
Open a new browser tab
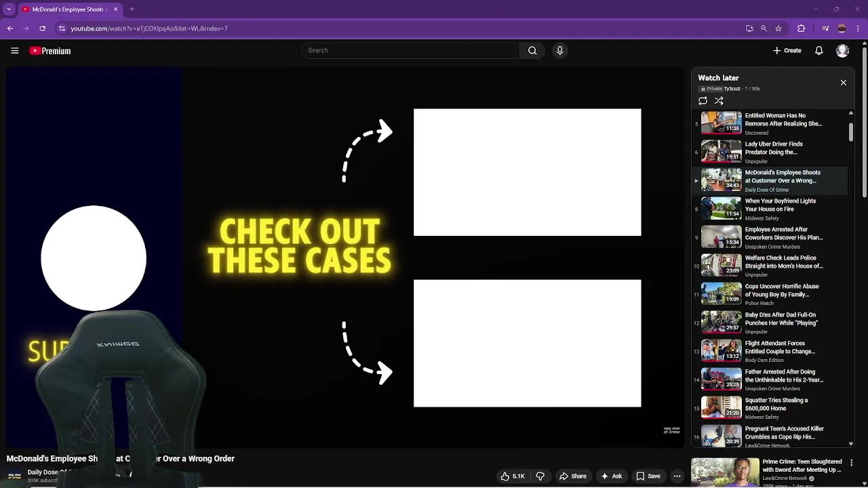132,9
